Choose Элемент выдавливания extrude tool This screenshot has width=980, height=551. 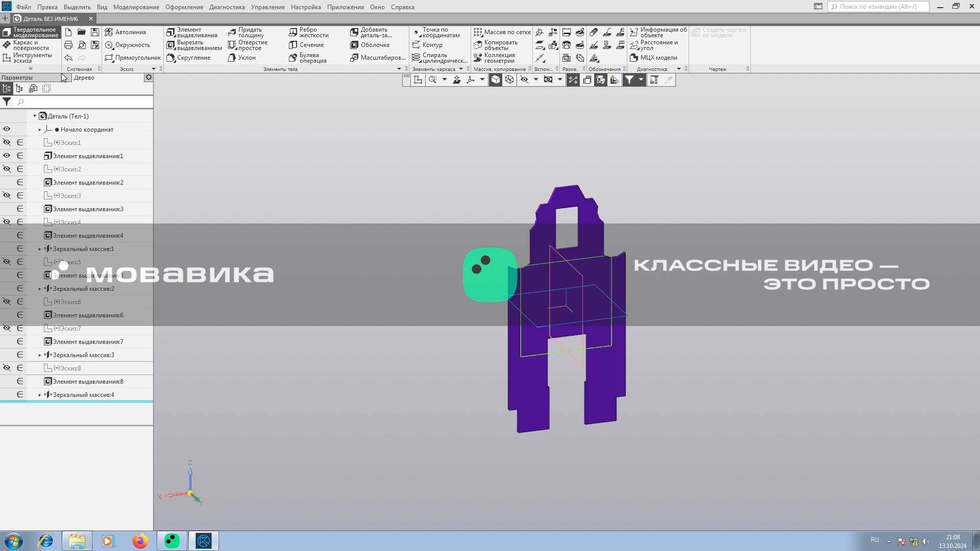tap(192, 33)
